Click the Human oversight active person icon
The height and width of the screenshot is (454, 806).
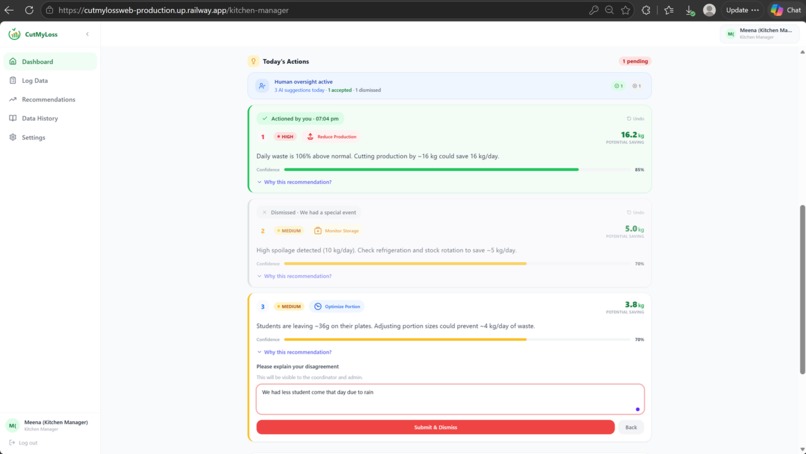click(x=262, y=86)
